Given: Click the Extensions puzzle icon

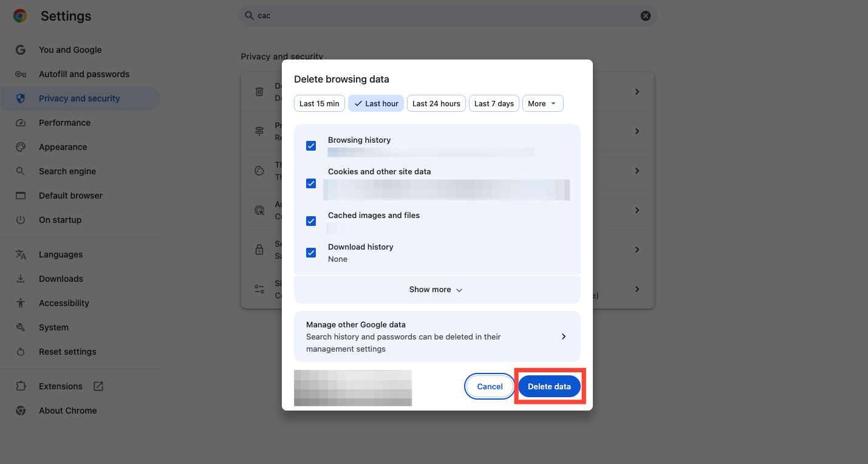Looking at the screenshot, I should [x=21, y=386].
